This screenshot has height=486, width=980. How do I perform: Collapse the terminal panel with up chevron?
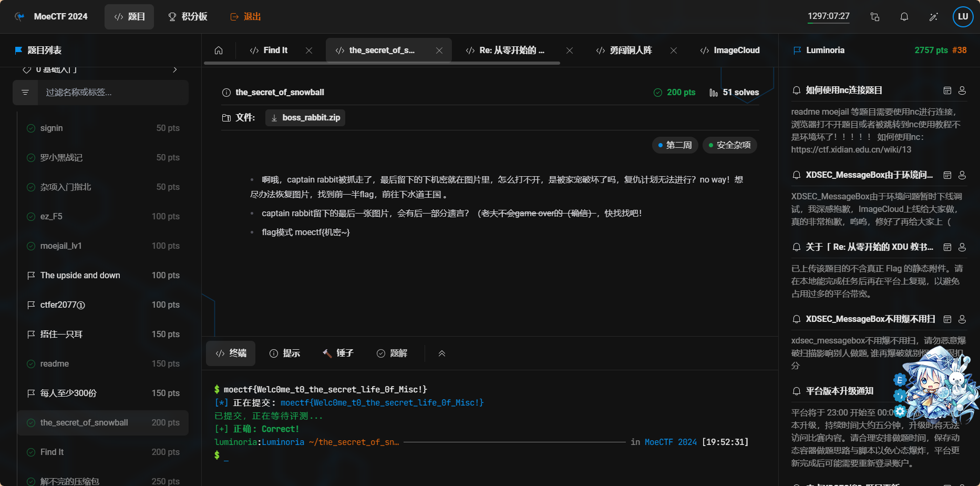[442, 353]
